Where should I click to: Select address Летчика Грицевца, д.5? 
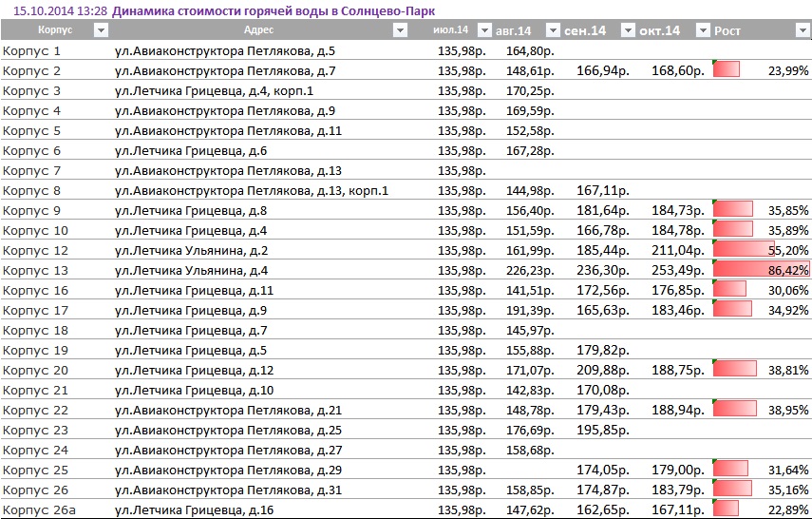pos(191,350)
